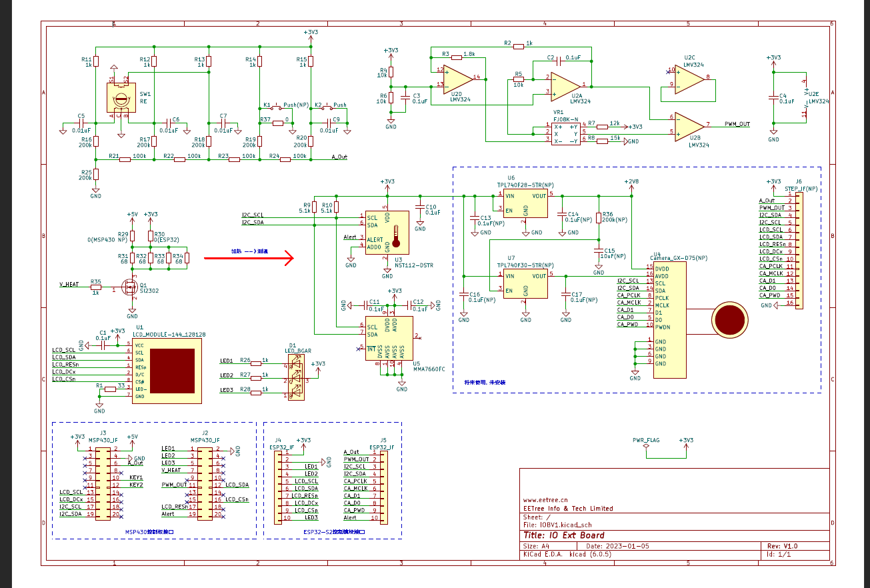Viewport: 870px width, 588px height.
Task: Select the J5 ESP32_IF header
Action: click(383, 487)
